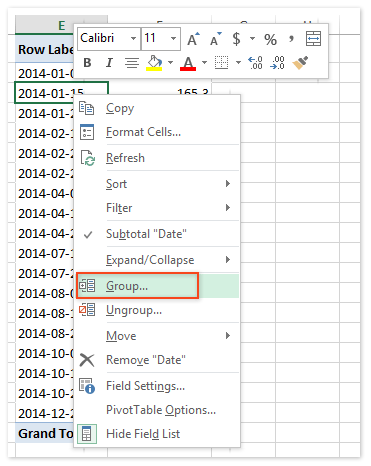
Task: Select column E header
Action: tap(61, 25)
